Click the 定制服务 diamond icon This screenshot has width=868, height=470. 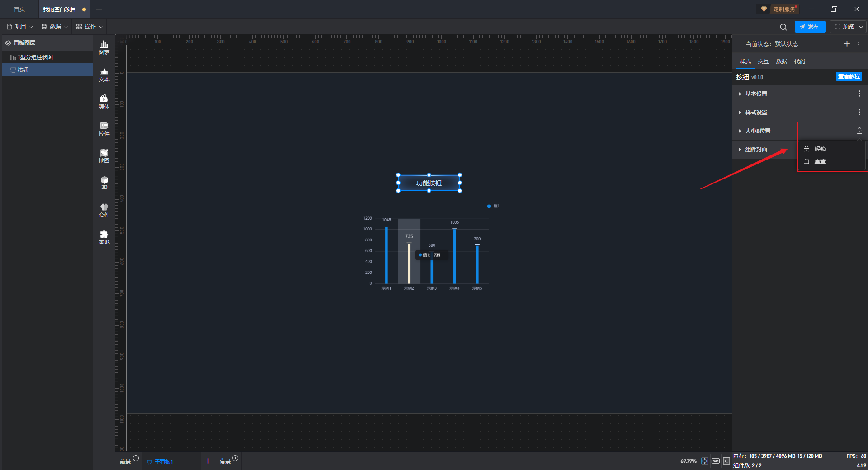click(764, 9)
